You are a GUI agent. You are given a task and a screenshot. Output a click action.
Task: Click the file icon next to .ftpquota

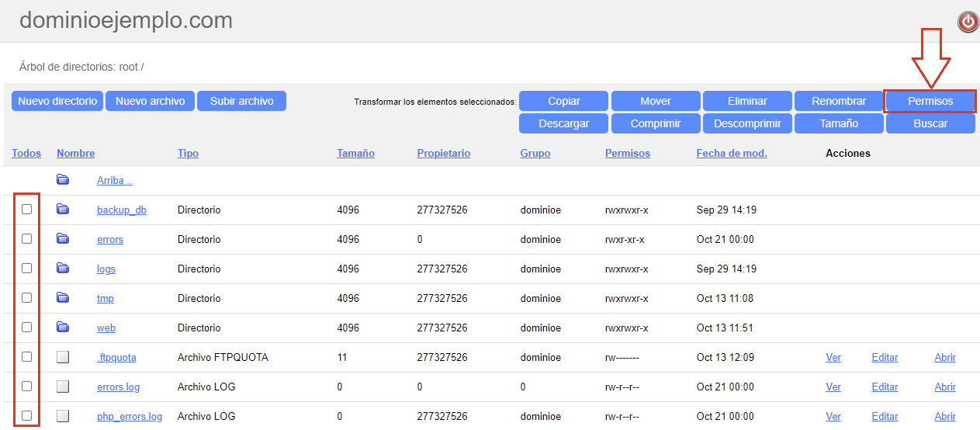63,357
